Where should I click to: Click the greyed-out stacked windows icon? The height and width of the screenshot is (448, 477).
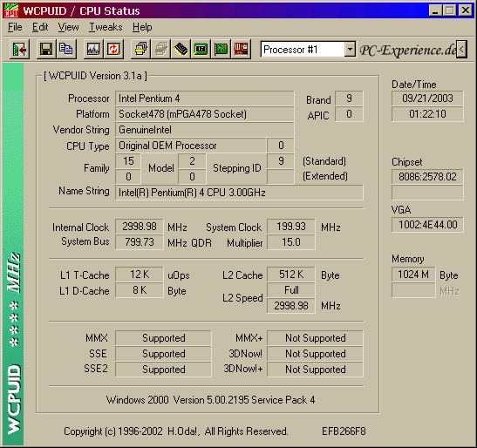[x=160, y=49]
